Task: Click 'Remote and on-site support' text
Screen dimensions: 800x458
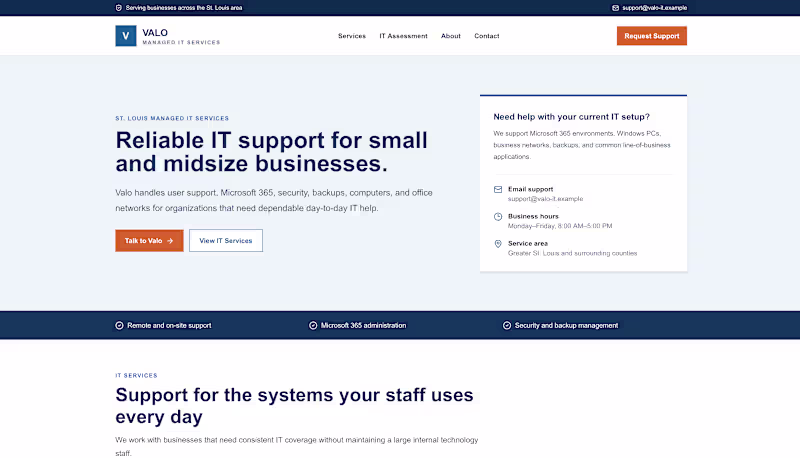Action: [x=169, y=325]
